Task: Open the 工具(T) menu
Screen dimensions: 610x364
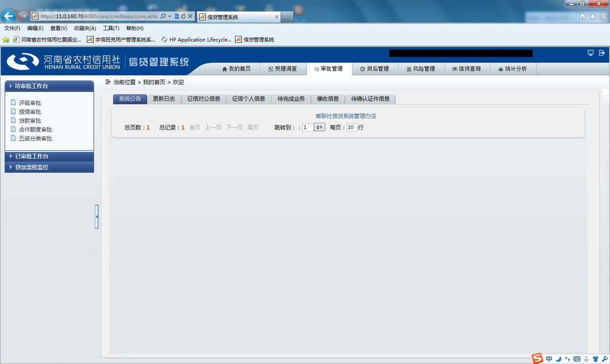Action: [x=111, y=28]
